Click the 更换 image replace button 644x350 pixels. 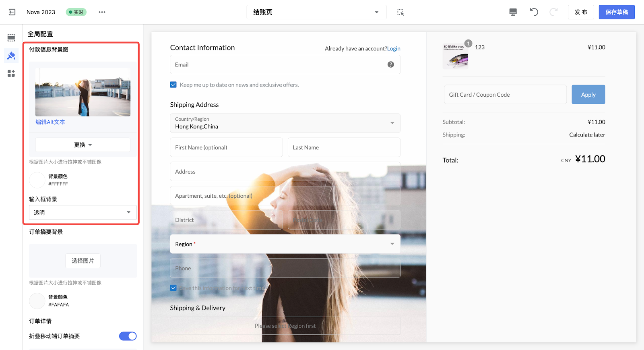[x=83, y=145]
